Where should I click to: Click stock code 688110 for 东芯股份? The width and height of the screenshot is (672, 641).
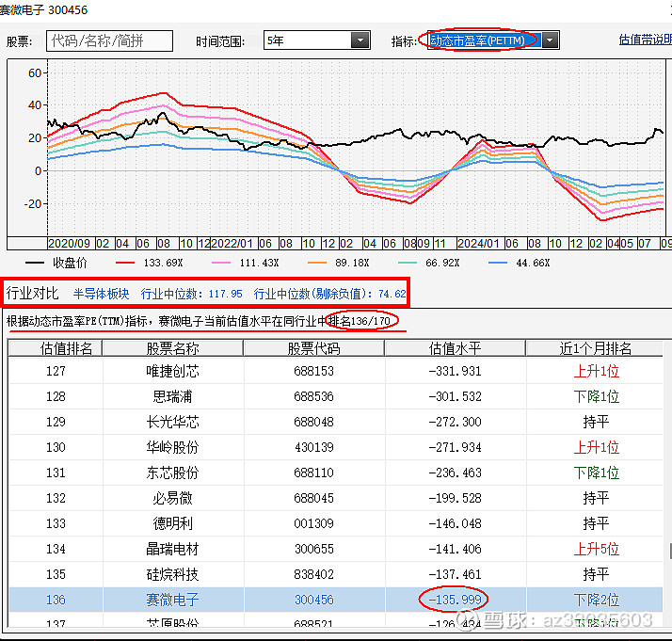coord(313,473)
